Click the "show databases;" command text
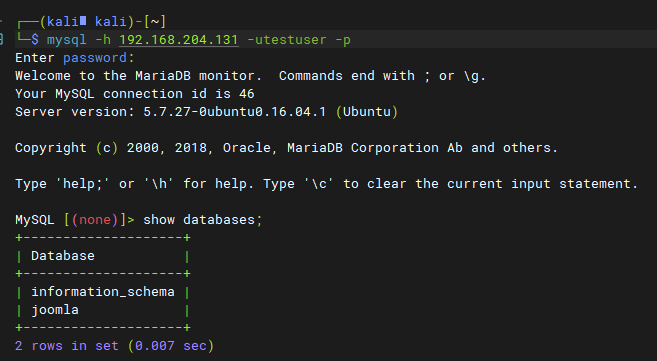 tap(203, 219)
